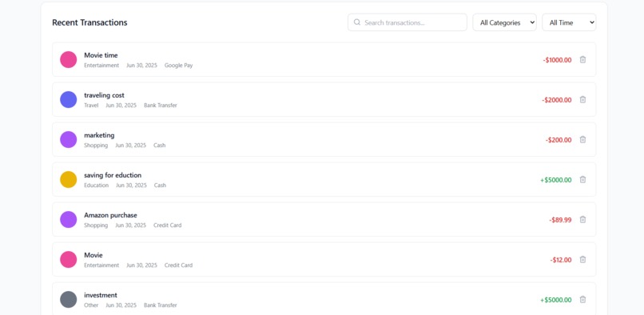
Task: Delete the Amazon purchase transaction
Action: (x=582, y=220)
